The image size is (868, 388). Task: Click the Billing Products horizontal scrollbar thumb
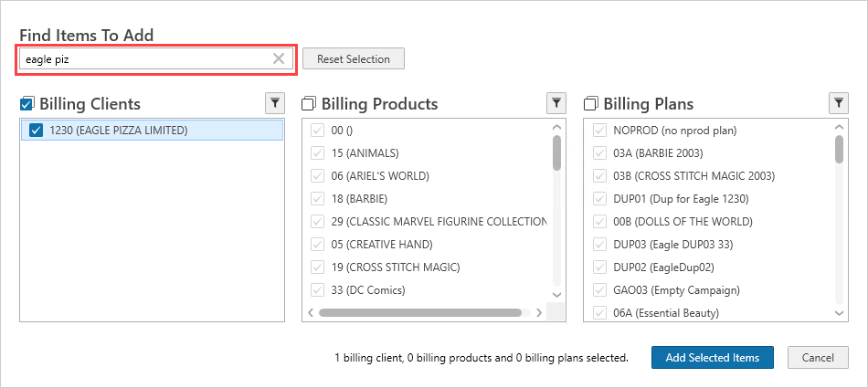[x=420, y=313]
